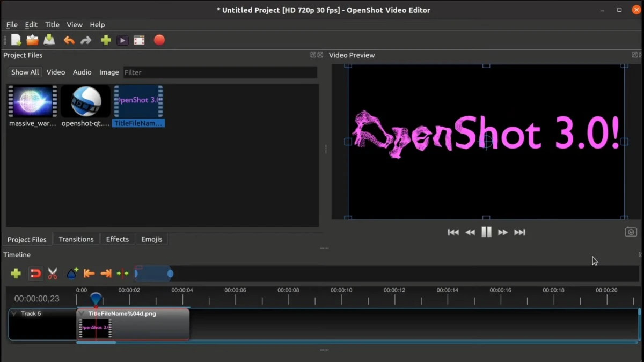Select the Razor tool in the timeline
This screenshot has width=644, height=362.
[x=53, y=274]
